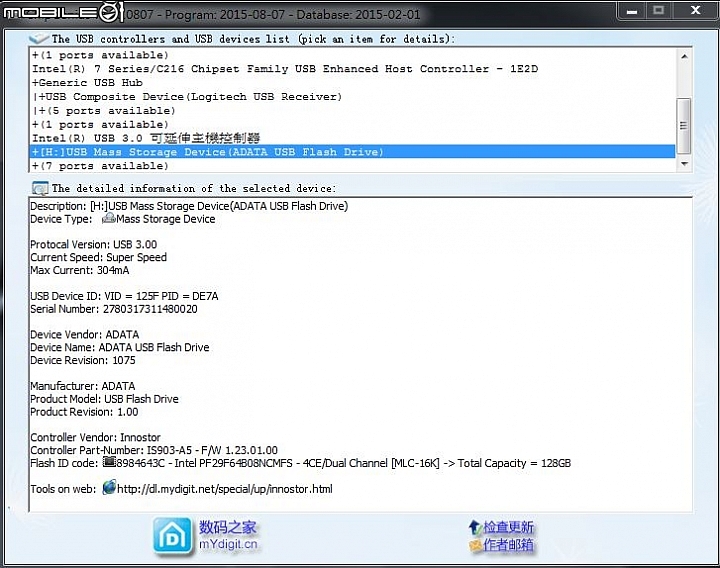Screen dimensions: 720x568
Task: Click the 'Product Model: USB Flash Drive' line
Action: (104, 399)
